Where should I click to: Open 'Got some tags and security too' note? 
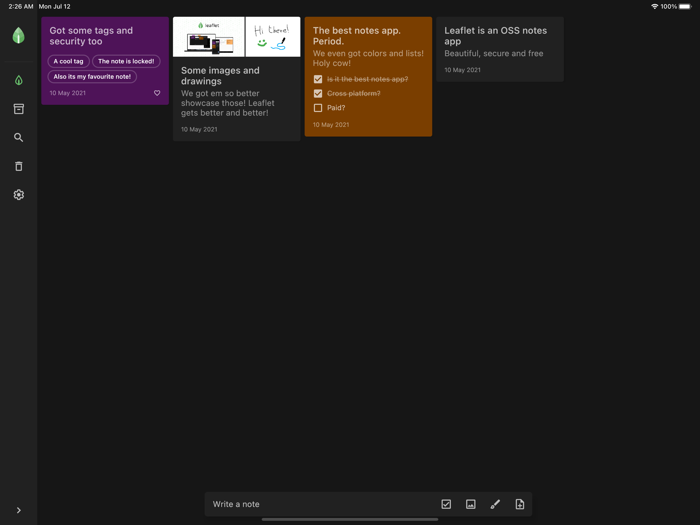(x=105, y=61)
